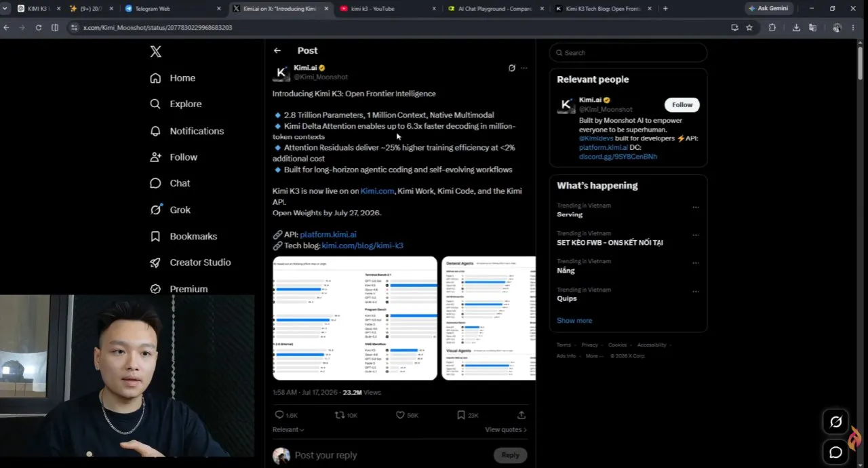Open Chat in the X sidebar
Screen dimensions: 868x468
(170, 183)
